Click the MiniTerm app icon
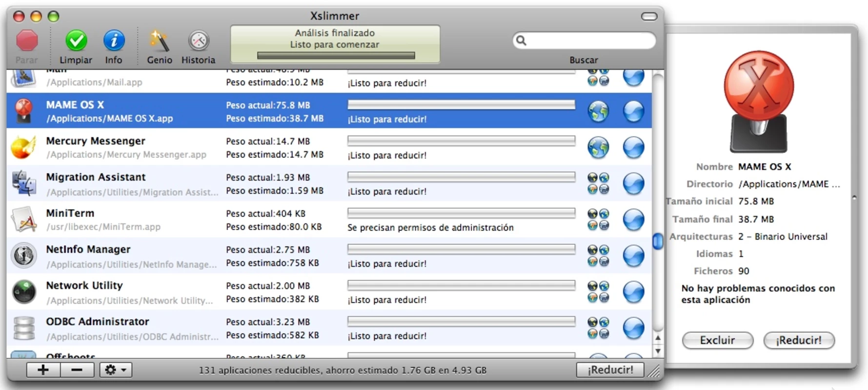The width and height of the screenshot is (868, 390). [24, 219]
